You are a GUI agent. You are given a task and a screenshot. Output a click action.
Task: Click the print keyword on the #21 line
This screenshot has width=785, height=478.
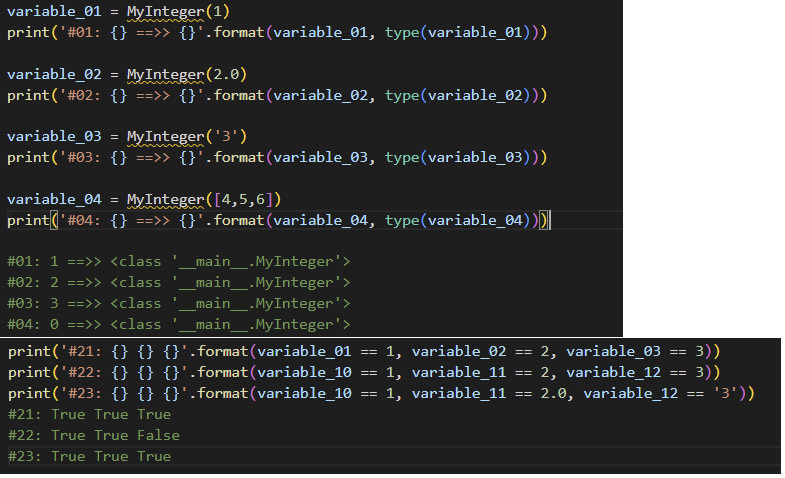27,351
